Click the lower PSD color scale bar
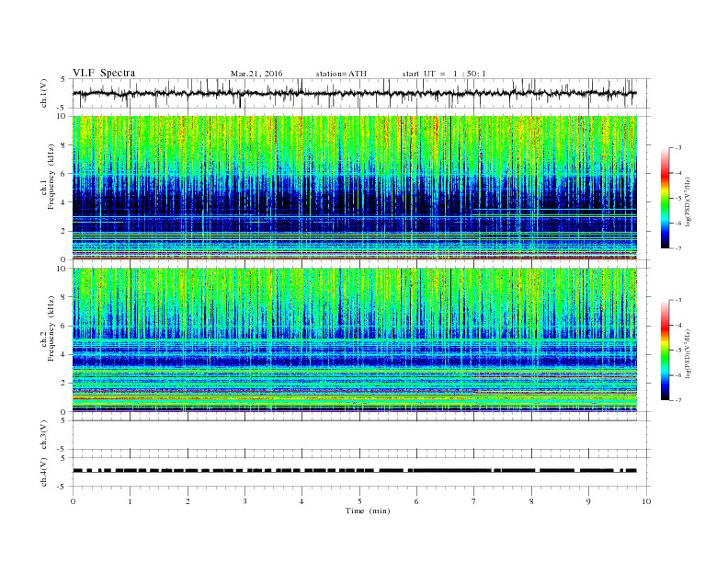This screenshot has height=563, width=728. 665,350
